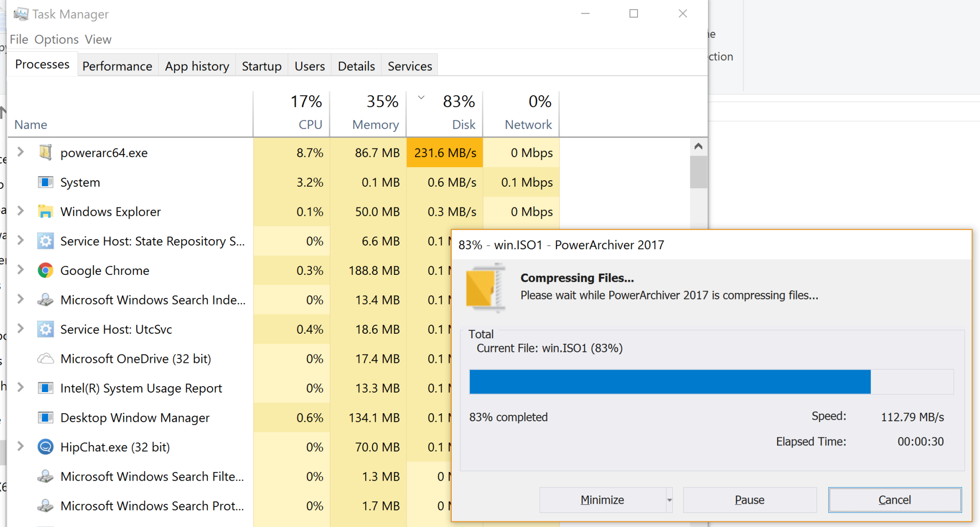Viewport: 980px width, 527px height.
Task: Maximize the Task Manager window
Action: point(634,14)
